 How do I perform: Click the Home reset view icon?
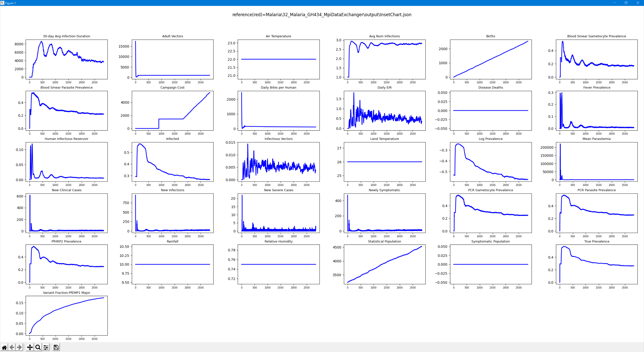pos(4,347)
